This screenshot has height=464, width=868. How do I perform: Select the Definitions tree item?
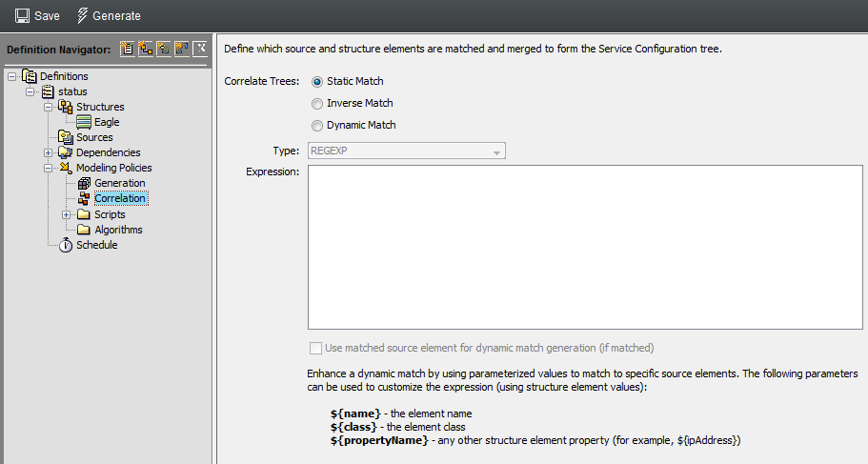coord(64,76)
